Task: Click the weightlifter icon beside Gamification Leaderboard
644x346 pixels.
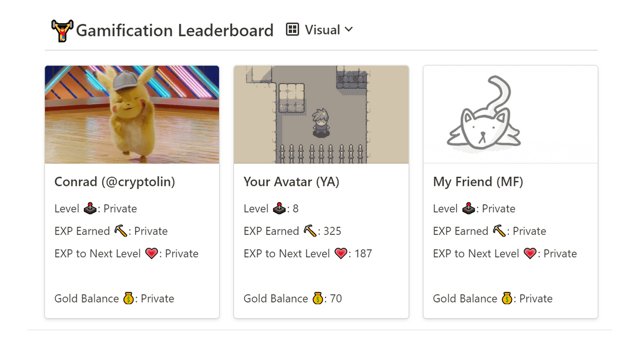Action: click(62, 31)
